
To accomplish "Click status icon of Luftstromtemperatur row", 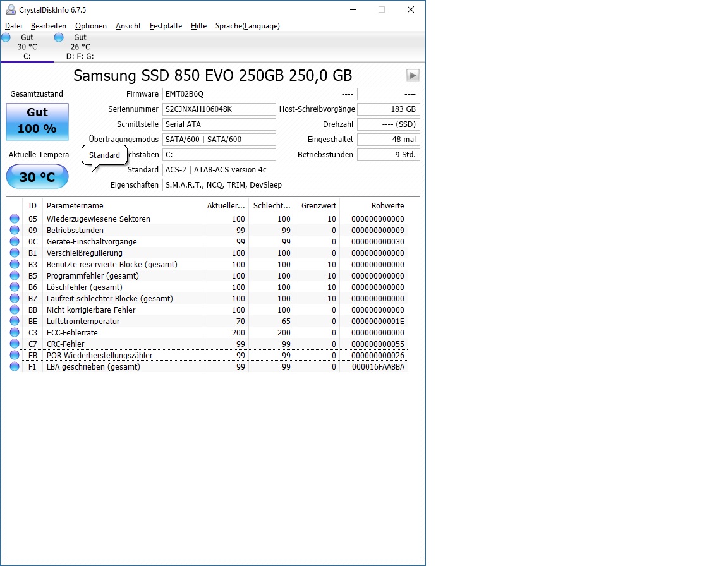I will (x=15, y=321).
